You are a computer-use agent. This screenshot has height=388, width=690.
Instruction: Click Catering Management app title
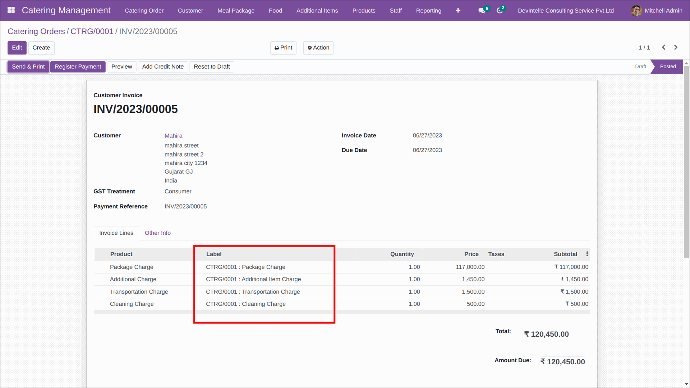[x=66, y=10]
